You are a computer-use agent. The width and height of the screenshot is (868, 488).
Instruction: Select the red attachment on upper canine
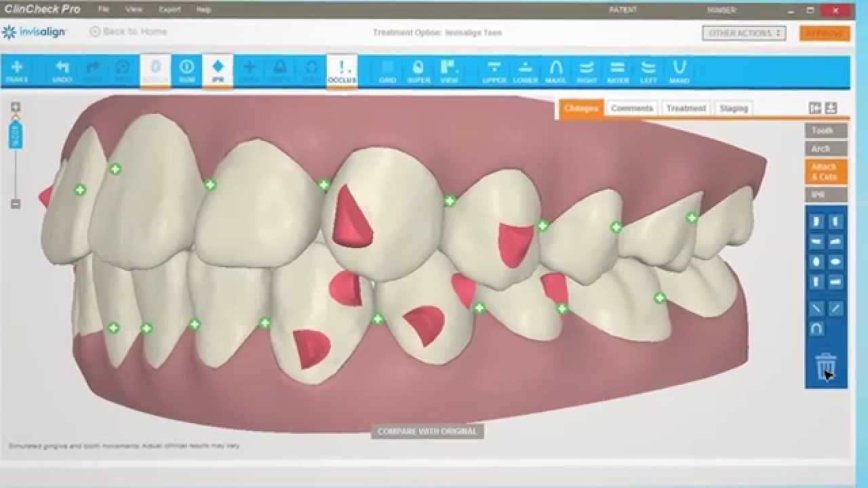click(352, 216)
